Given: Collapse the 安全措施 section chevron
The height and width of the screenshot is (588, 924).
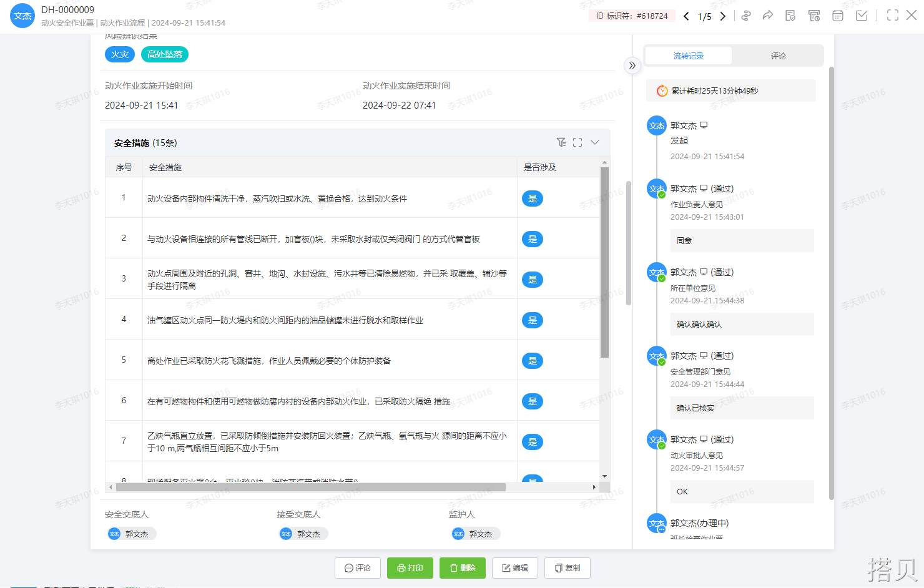Looking at the screenshot, I should [595, 142].
